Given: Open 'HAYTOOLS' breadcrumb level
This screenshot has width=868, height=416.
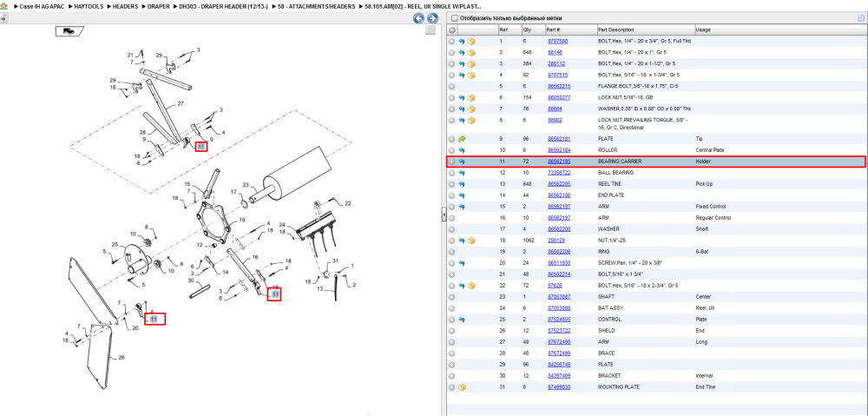Looking at the screenshot, I should pyautogui.click(x=89, y=6).
